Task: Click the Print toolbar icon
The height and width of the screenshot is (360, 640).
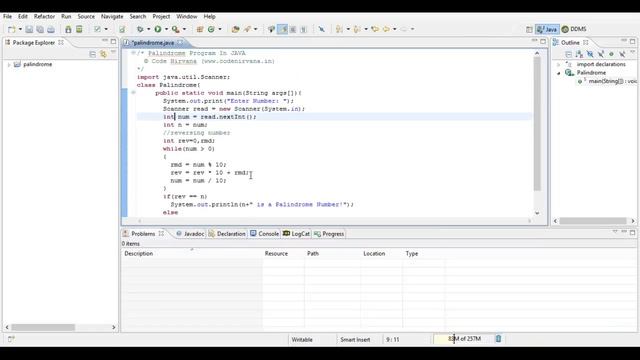Action: [x=51, y=29]
